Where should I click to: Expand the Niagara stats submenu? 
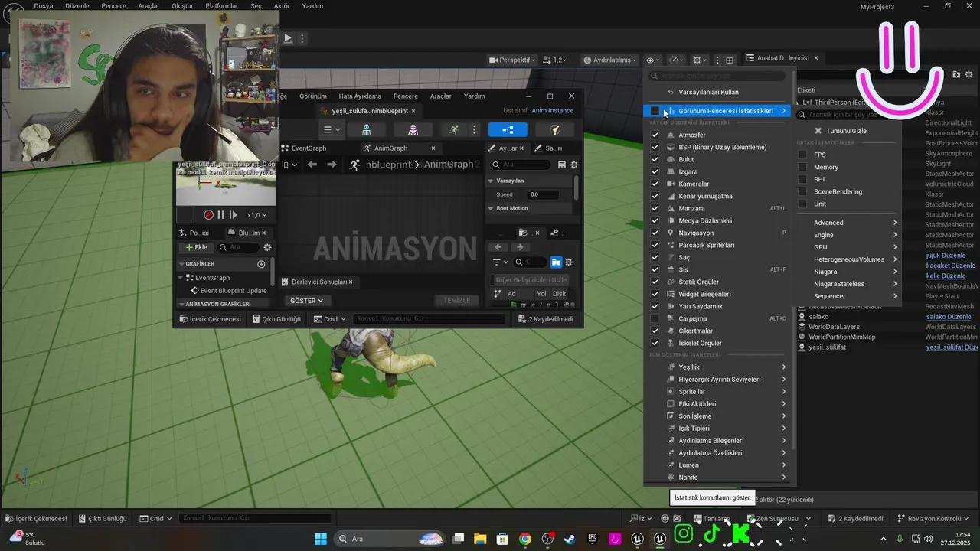click(x=848, y=272)
